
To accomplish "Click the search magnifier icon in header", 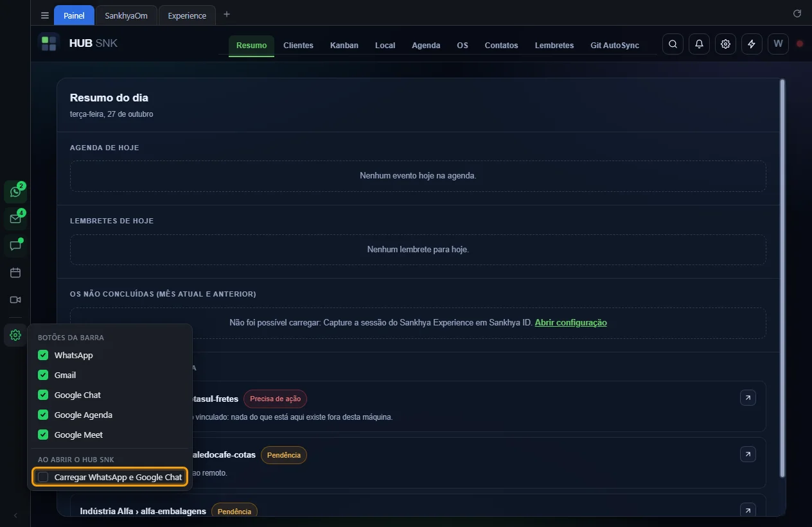I will [x=673, y=44].
